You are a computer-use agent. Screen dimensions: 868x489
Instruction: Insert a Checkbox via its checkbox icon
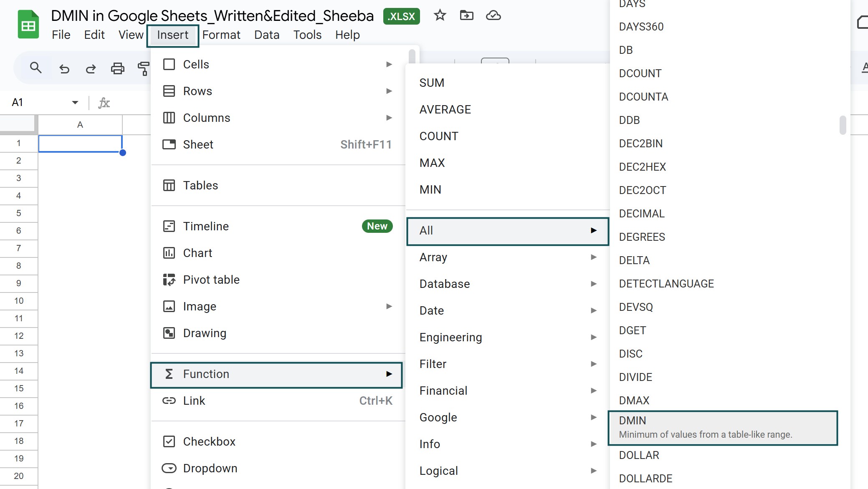169,441
